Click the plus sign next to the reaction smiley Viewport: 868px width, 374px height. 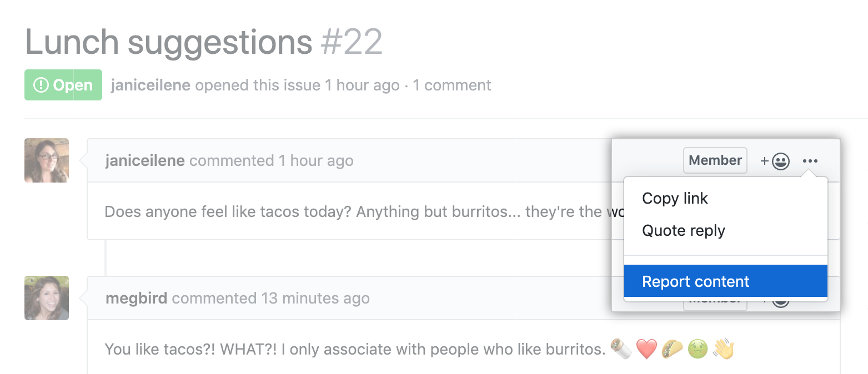765,160
